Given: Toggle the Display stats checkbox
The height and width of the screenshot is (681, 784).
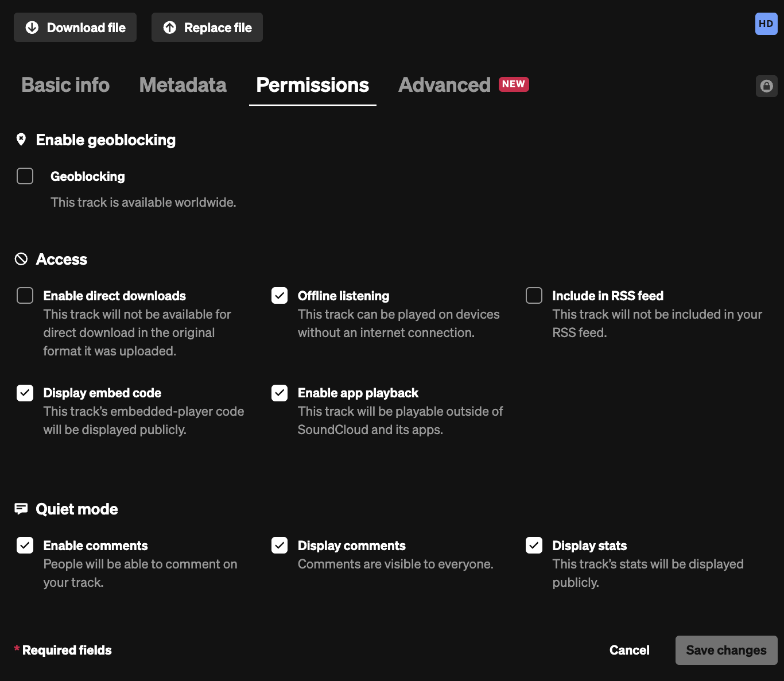Looking at the screenshot, I should pyautogui.click(x=534, y=545).
